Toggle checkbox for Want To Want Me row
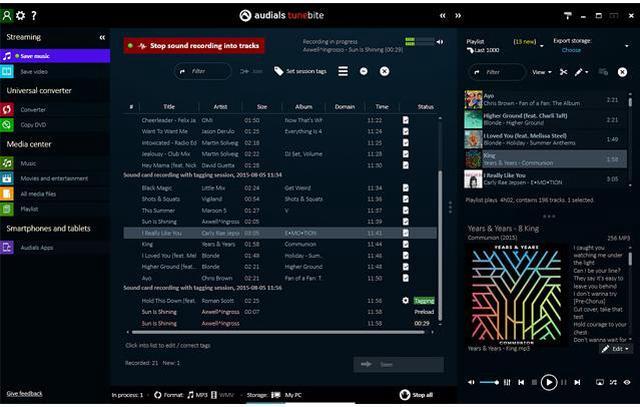640x407 pixels. pos(406,131)
